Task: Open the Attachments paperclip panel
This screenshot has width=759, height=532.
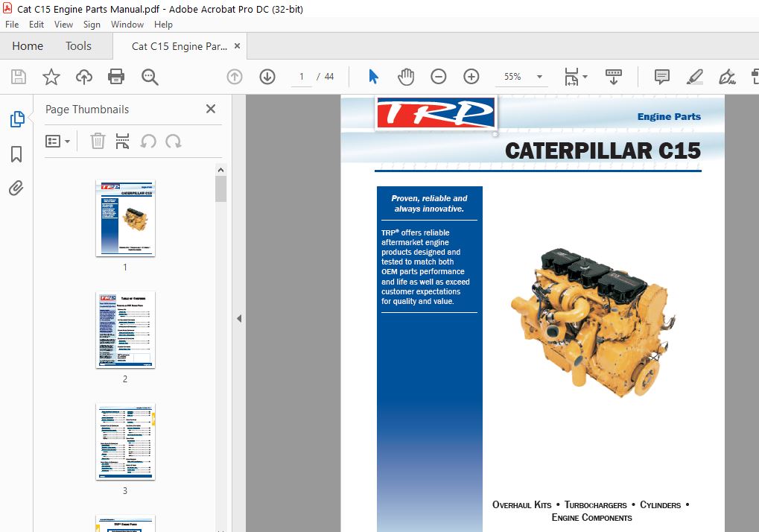Action: click(x=16, y=188)
